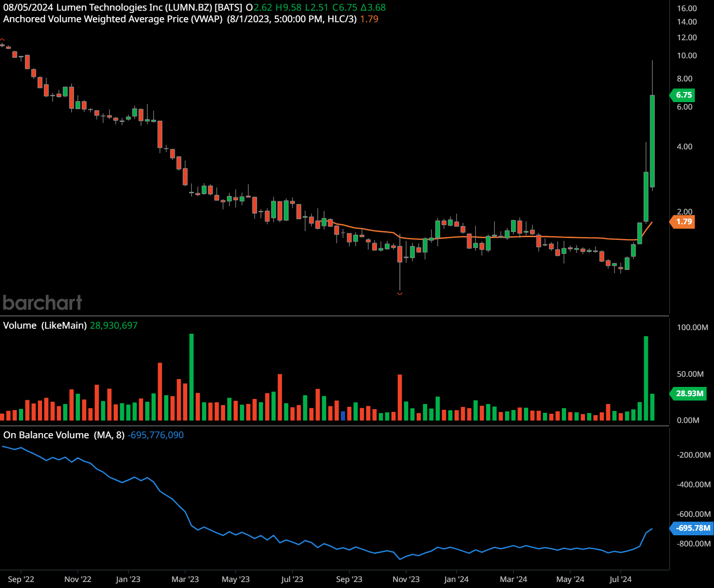The width and height of the screenshot is (714, 588).
Task: Click the orange 1.79 value in VWAP header
Action: point(369,19)
